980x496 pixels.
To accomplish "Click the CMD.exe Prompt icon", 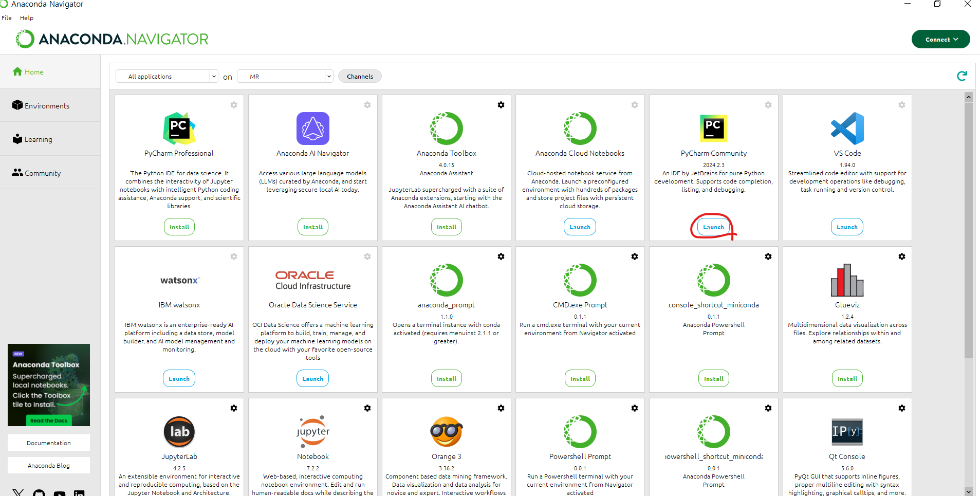I will (x=580, y=280).
